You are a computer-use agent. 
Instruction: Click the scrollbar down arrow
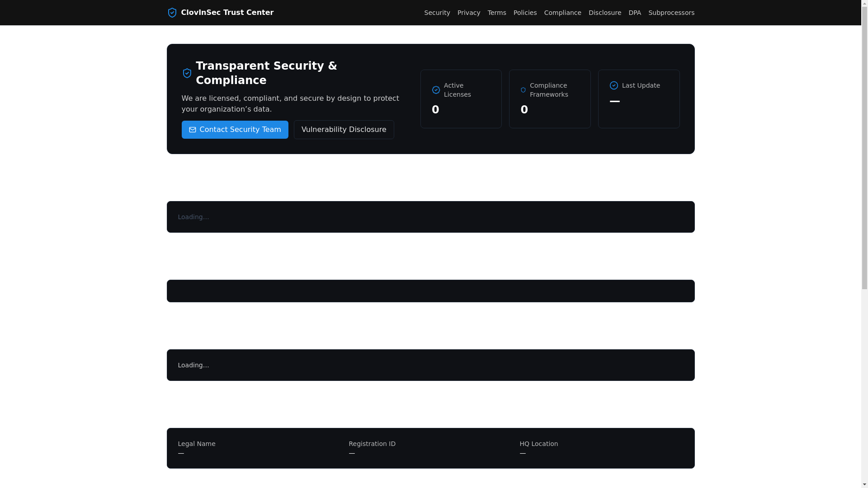864,484
